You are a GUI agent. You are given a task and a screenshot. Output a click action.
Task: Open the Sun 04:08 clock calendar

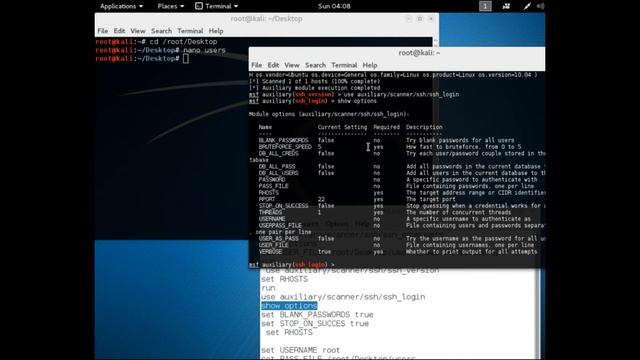[x=334, y=6]
